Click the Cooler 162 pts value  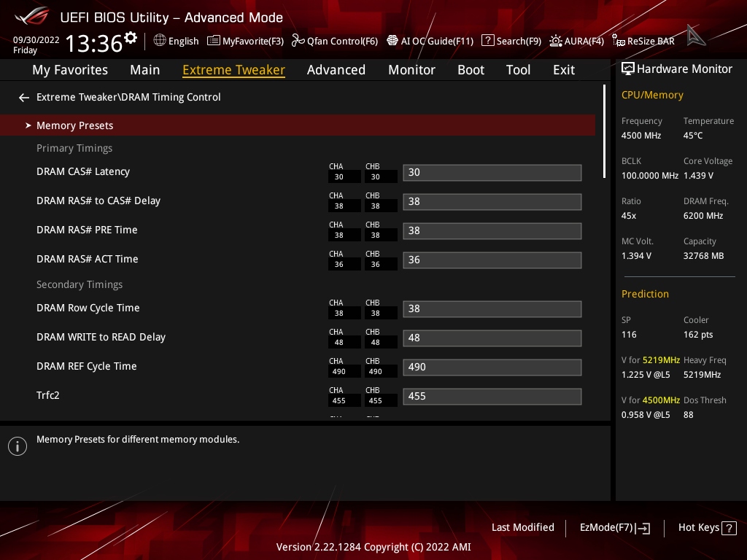(x=698, y=335)
